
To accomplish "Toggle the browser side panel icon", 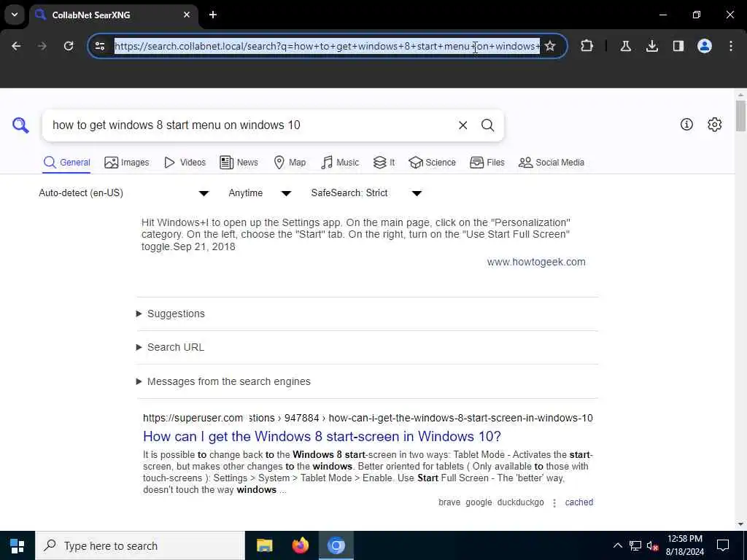I will [678, 46].
